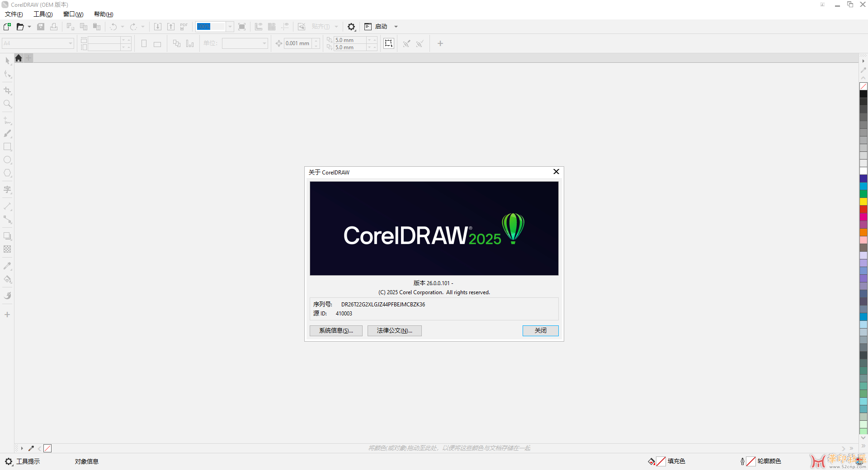The image size is (868, 470).
Task: Select the Text tool
Action: pos(7,190)
